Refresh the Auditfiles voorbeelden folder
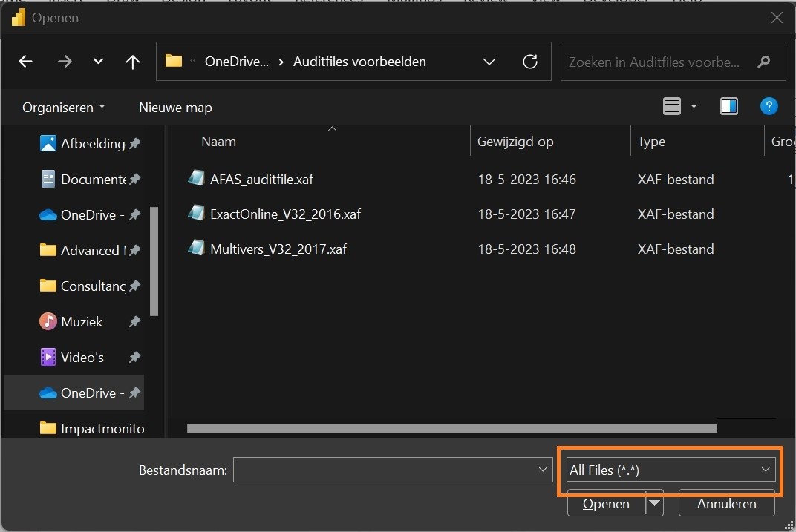The width and height of the screenshot is (796, 532). click(530, 62)
